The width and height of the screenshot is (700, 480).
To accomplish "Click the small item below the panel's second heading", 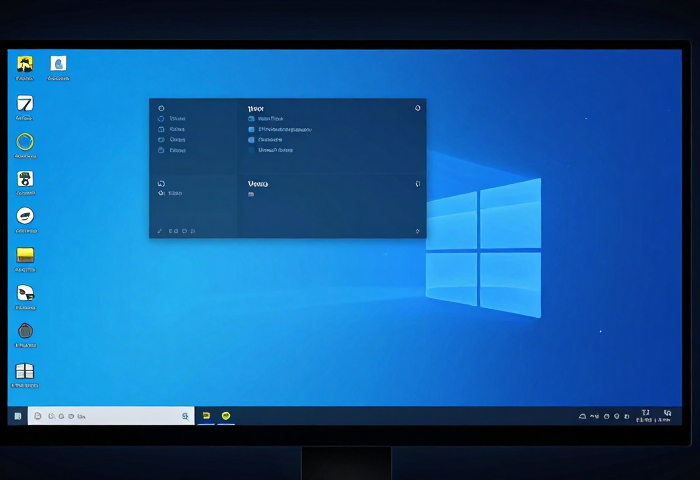I will coord(251,194).
